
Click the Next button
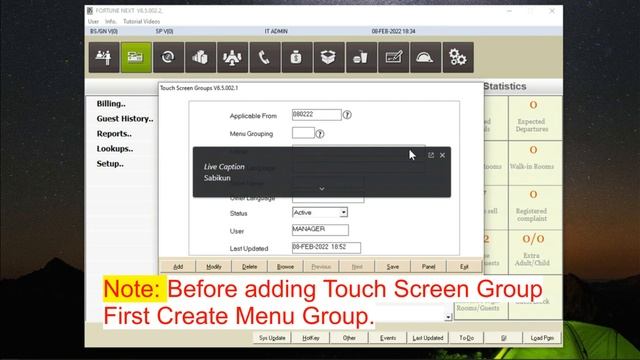tap(357, 267)
